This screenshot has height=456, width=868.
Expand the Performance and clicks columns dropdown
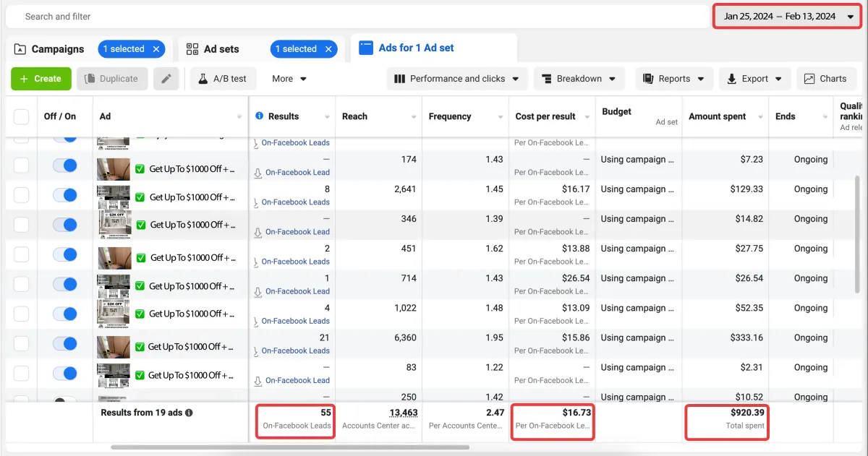pos(457,79)
